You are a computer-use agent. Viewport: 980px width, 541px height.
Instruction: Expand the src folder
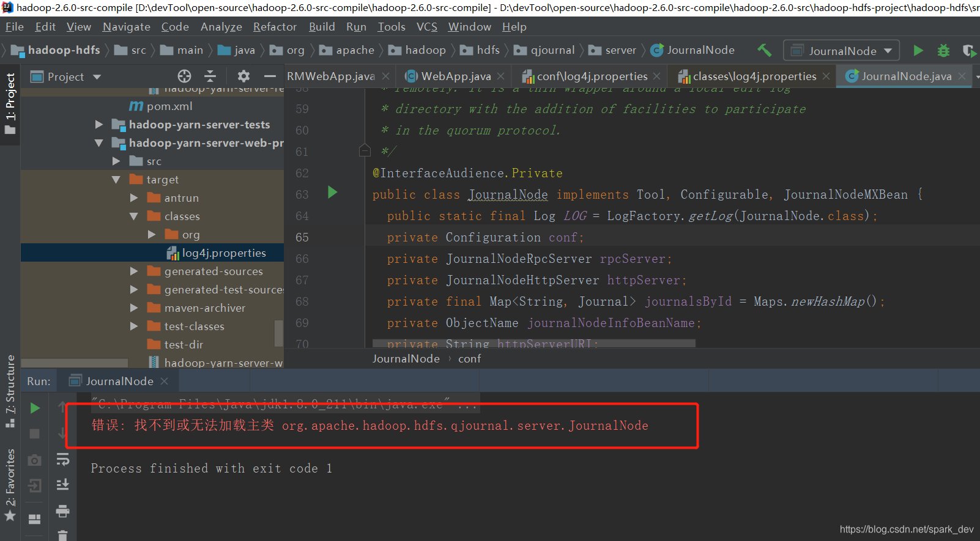coord(116,161)
